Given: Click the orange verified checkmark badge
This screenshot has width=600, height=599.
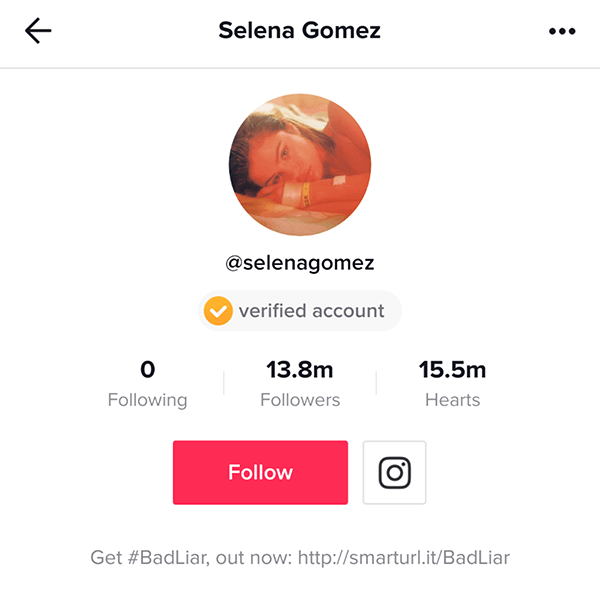Looking at the screenshot, I should (217, 311).
